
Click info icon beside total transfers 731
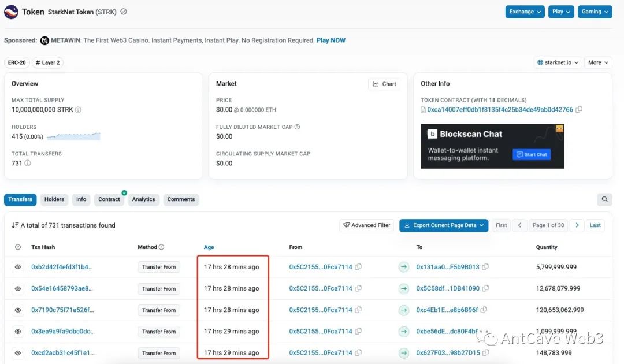(x=28, y=163)
